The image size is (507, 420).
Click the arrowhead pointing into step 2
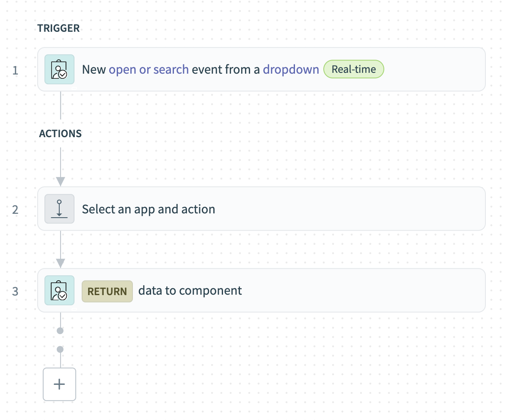(x=61, y=181)
